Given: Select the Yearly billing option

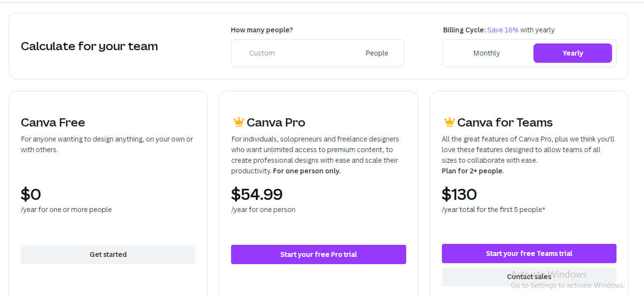Looking at the screenshot, I should [573, 53].
